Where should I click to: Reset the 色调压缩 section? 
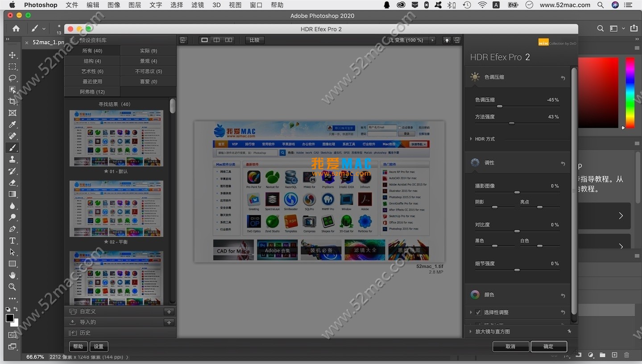coord(563,78)
